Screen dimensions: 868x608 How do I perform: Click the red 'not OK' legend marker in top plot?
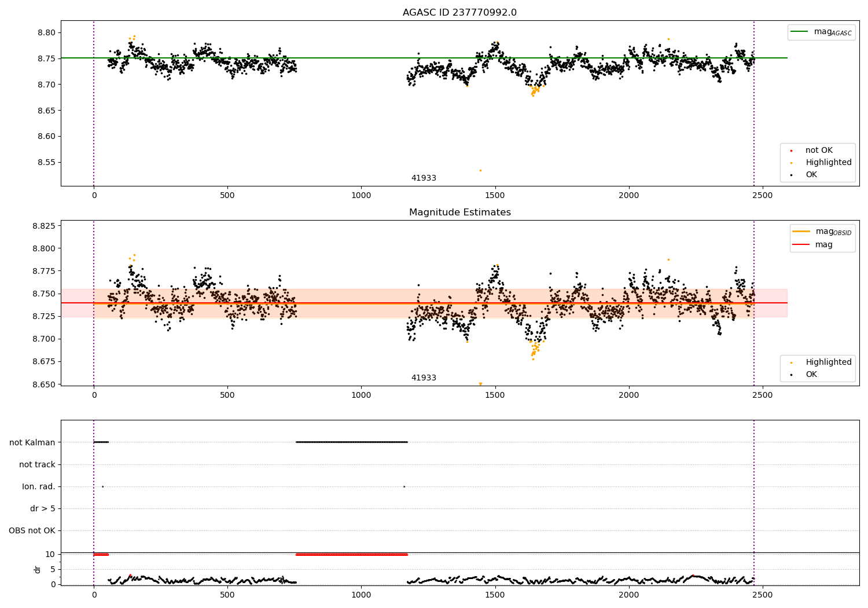pos(792,151)
